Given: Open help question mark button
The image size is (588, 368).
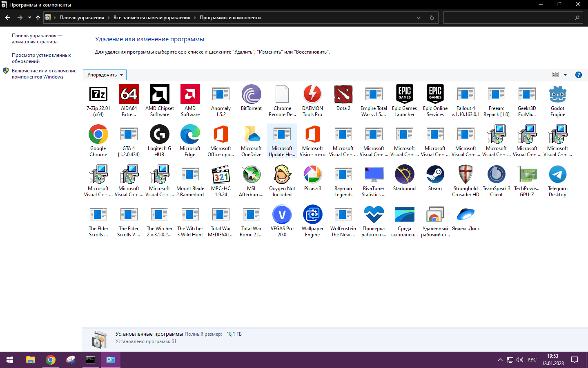Looking at the screenshot, I should click(578, 75).
